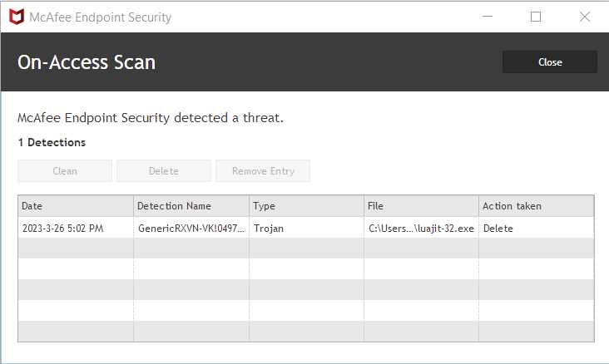Maximize the McAfee Endpoint Security window
Image resolution: width=609 pixels, height=364 pixels.
pos(536,17)
